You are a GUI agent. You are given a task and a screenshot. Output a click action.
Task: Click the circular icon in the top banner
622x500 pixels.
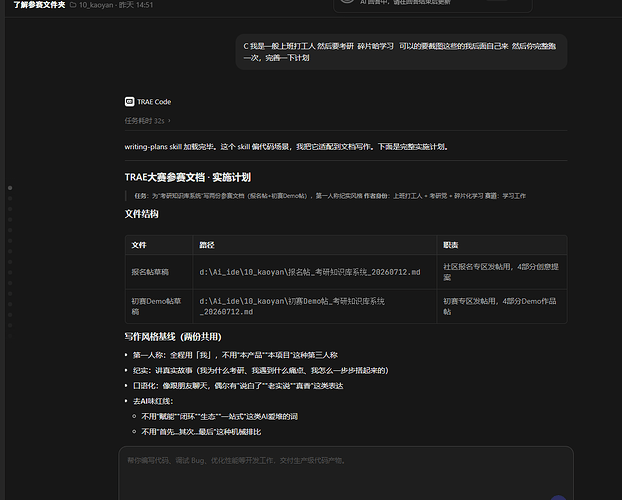click(x=347, y=1)
